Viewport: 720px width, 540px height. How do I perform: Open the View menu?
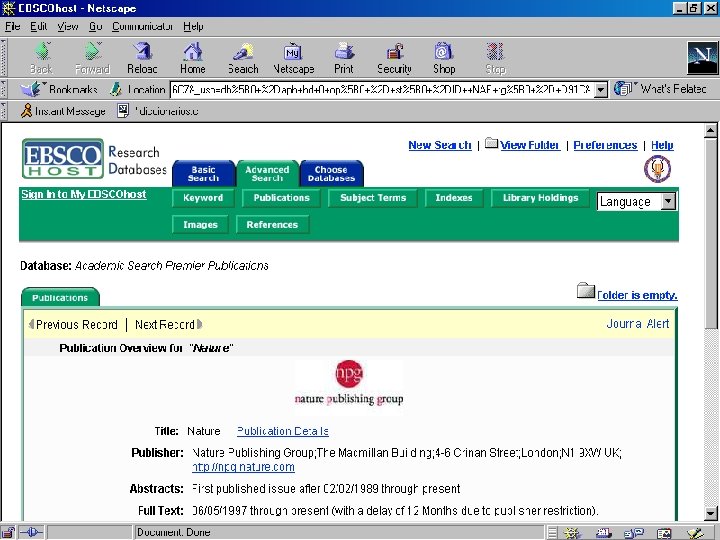point(68,27)
